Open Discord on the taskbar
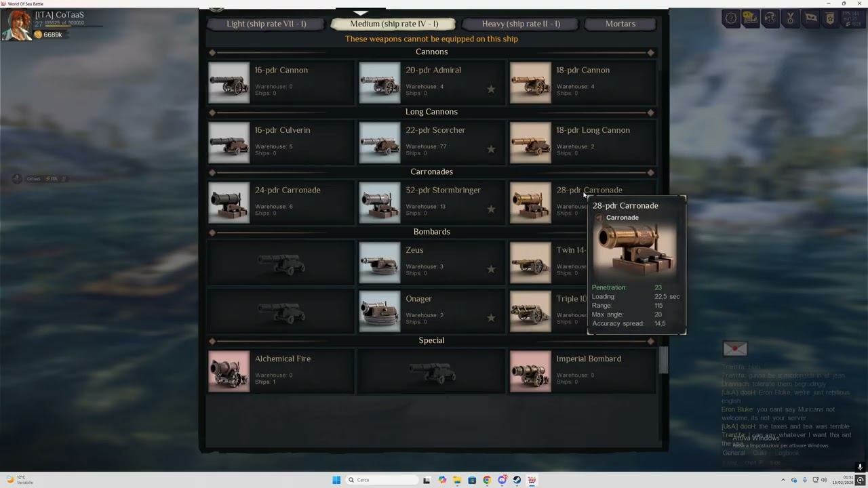Screen dimensions: 868x488 (x=502, y=480)
